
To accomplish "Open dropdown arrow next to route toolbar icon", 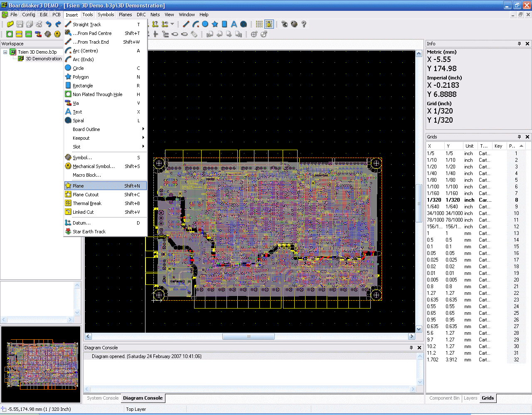I will coord(172,24).
